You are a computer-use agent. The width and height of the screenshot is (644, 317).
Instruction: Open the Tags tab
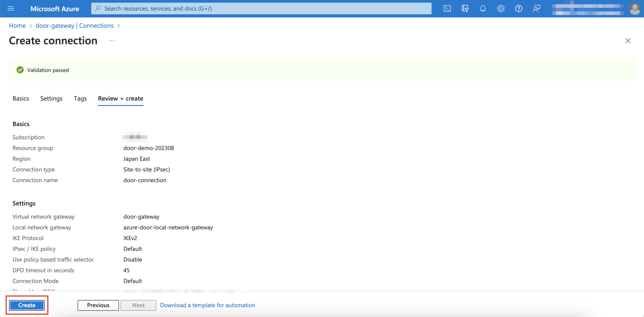coord(80,99)
